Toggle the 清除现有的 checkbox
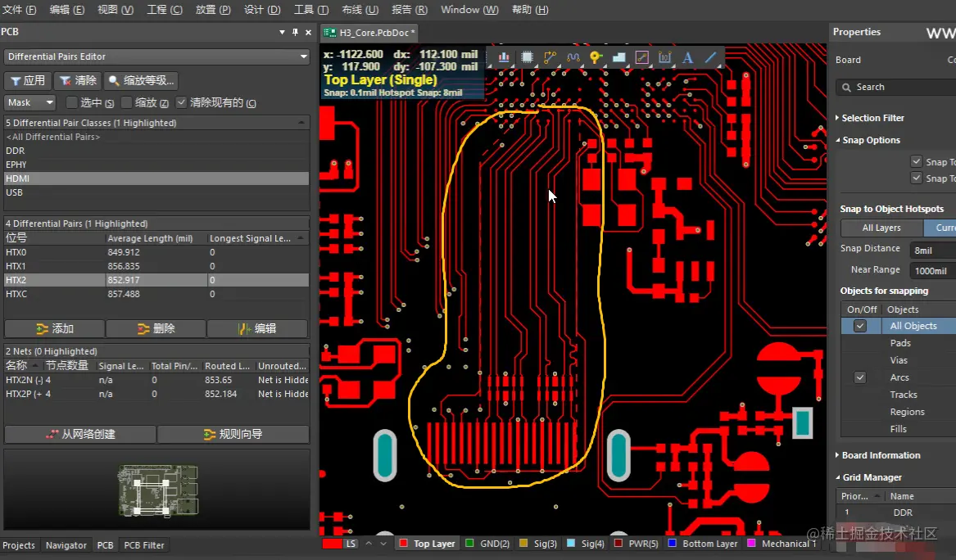Viewport: 956px width, 560px height. [182, 102]
